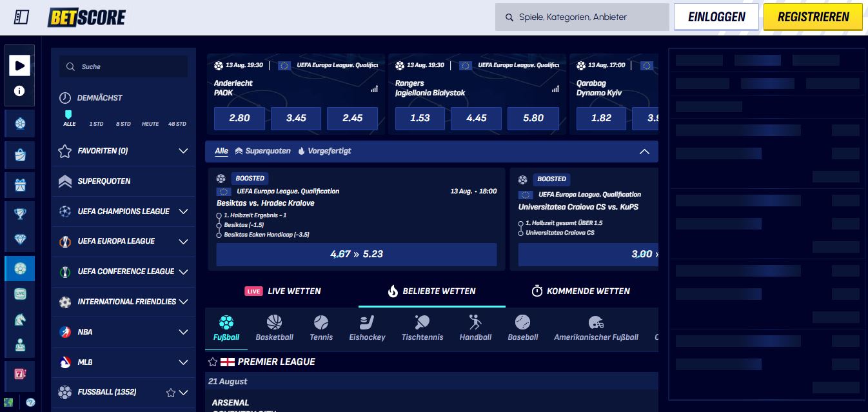Select the Handball player icon

point(475,322)
